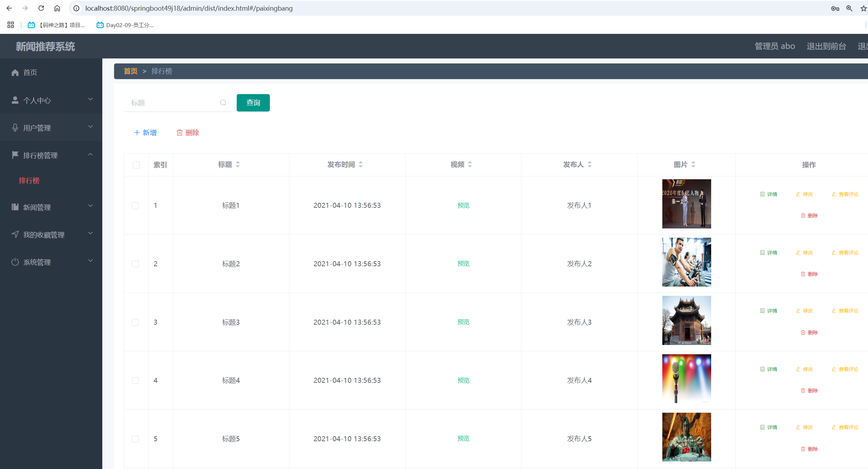Open the gym thumbnail for 标题2

coord(687,262)
